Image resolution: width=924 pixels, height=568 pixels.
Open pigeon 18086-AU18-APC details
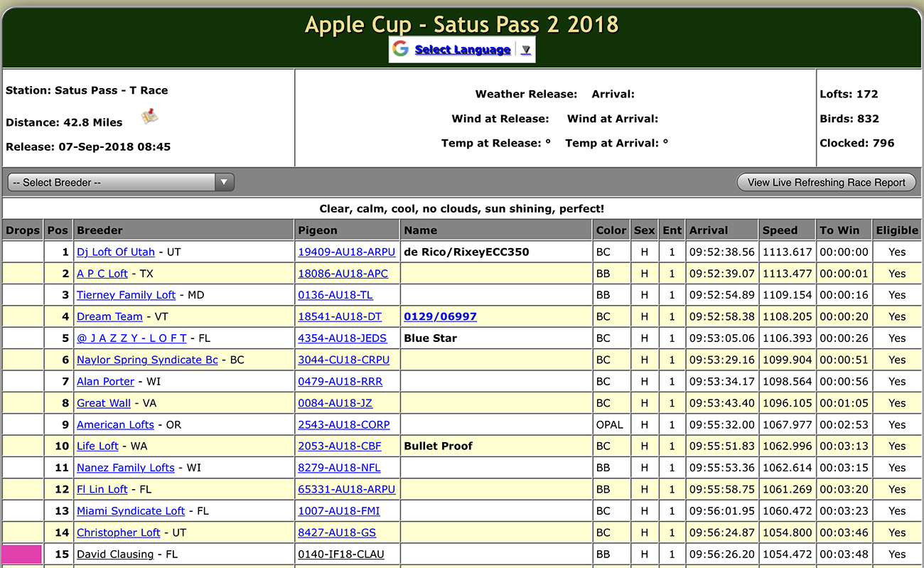pyautogui.click(x=343, y=274)
